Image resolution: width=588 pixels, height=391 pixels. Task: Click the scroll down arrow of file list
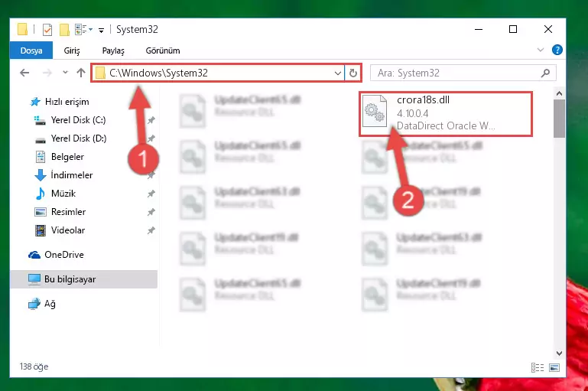point(559,353)
